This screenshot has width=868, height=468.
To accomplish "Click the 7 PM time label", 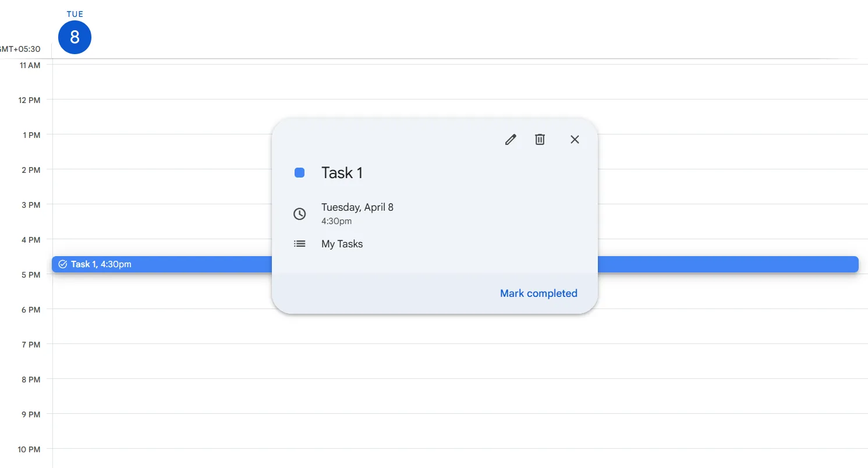I will (31, 345).
